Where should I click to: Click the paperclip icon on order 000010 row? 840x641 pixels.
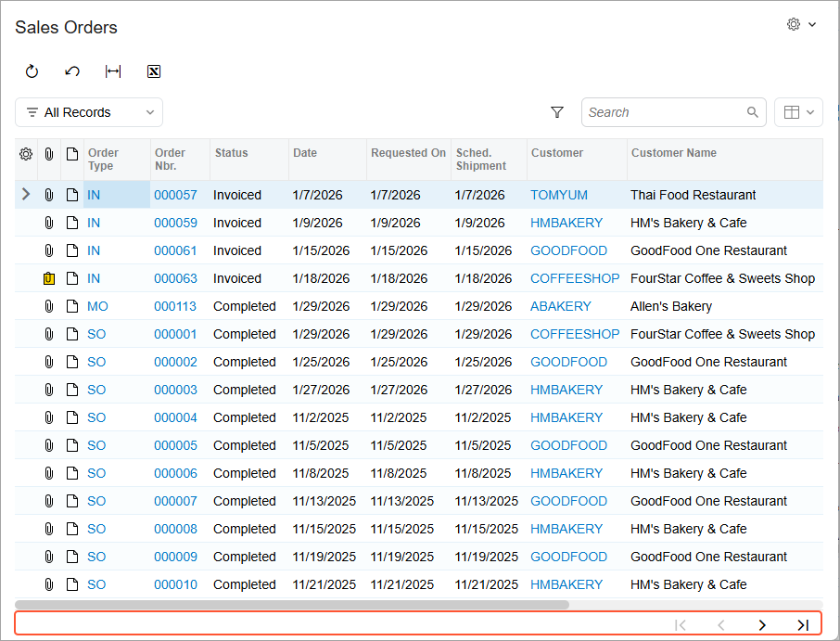[x=49, y=584]
